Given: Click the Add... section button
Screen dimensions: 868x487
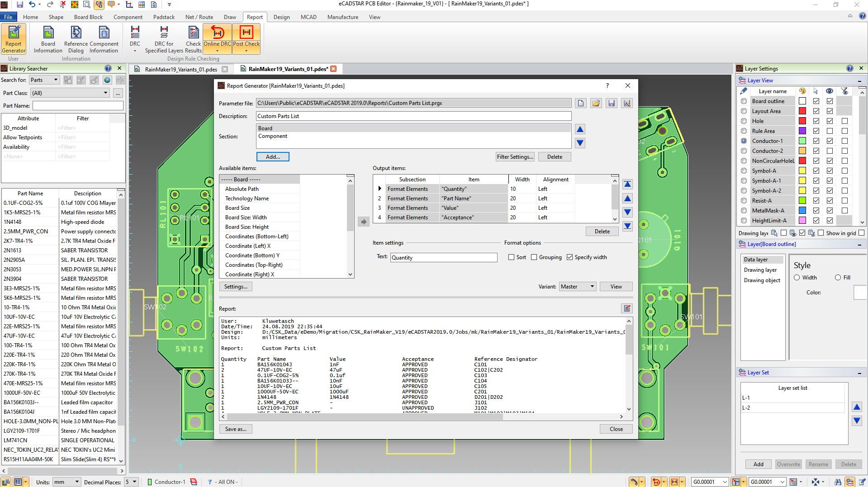Looking at the screenshot, I should [273, 157].
